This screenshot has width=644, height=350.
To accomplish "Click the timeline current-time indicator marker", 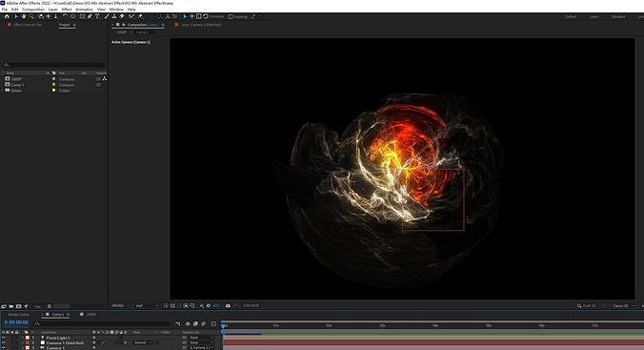I will (223, 325).
